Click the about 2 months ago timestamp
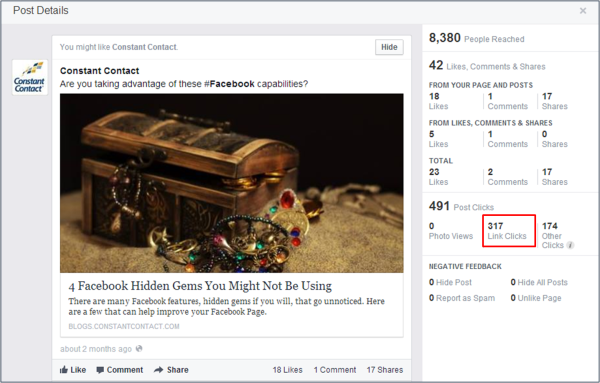600x383 pixels. coord(96,349)
